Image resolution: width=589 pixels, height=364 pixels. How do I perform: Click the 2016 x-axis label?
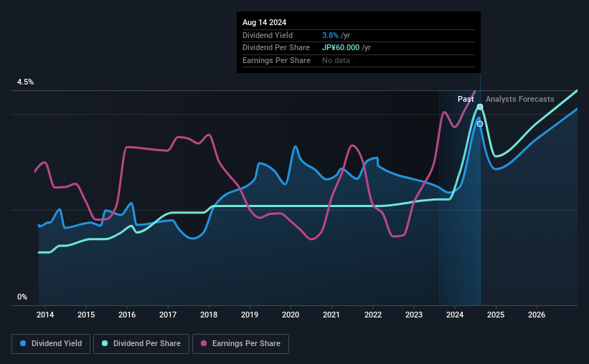[x=127, y=315]
